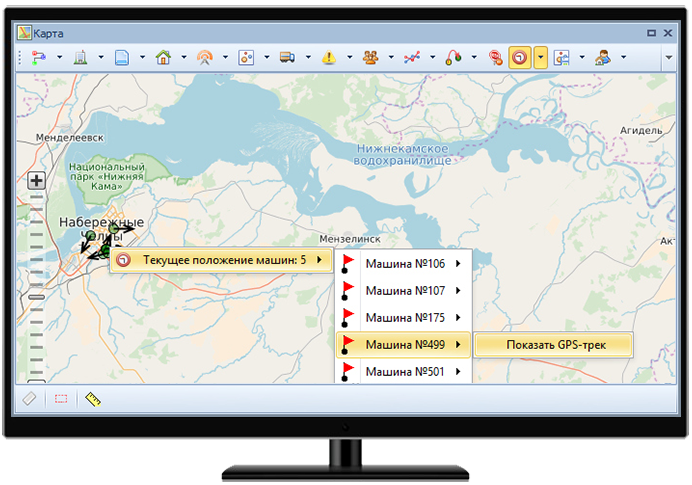Open Текущее положение машин: 5 menu item
The width and height of the screenshot is (692, 485).
[x=221, y=260]
